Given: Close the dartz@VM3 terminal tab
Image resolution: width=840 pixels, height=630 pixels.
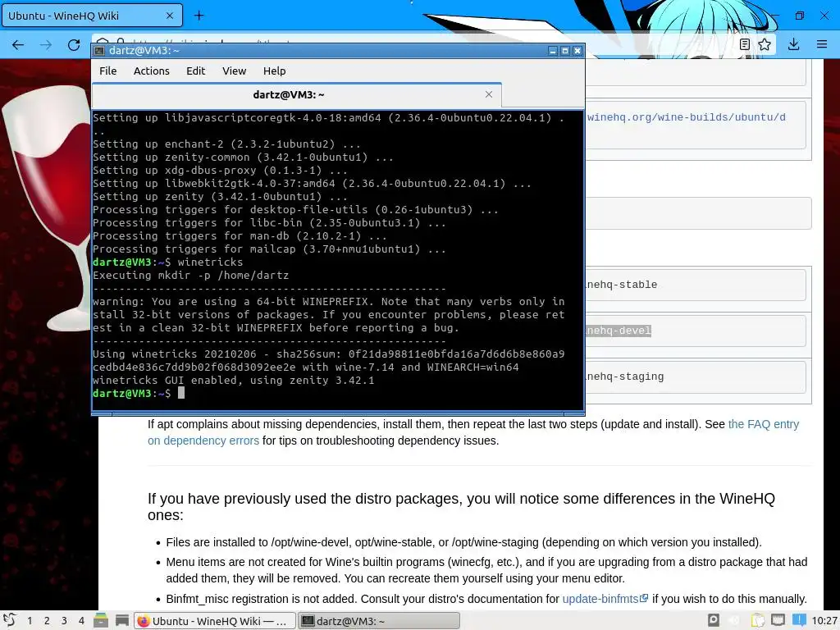Looking at the screenshot, I should pyautogui.click(x=489, y=94).
